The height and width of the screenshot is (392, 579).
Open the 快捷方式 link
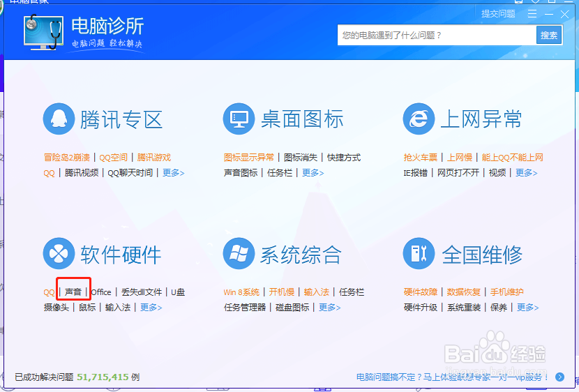tap(344, 158)
